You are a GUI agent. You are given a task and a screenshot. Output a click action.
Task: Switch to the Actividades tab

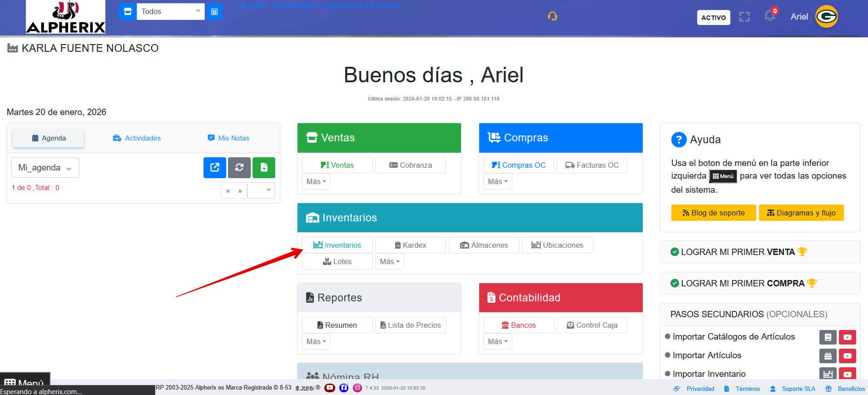coord(137,138)
